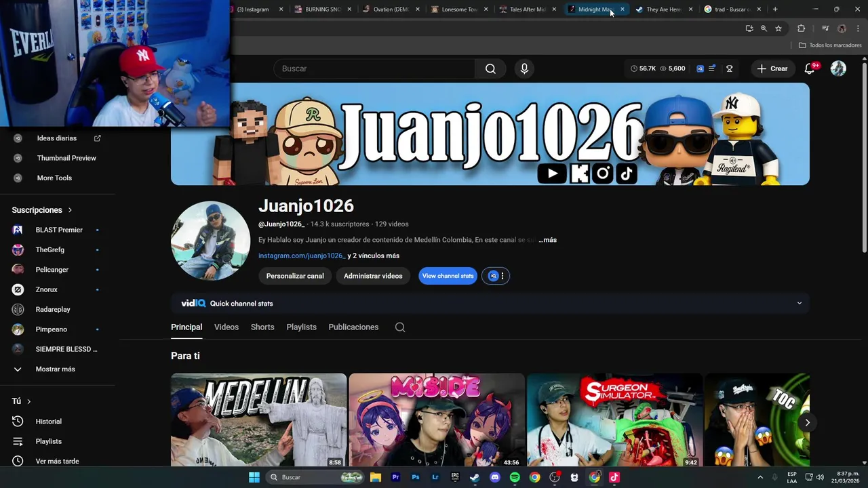Screen dimensions: 868x488
Task: Open the Chrome extensions puzzle icon
Action: [x=802, y=28]
